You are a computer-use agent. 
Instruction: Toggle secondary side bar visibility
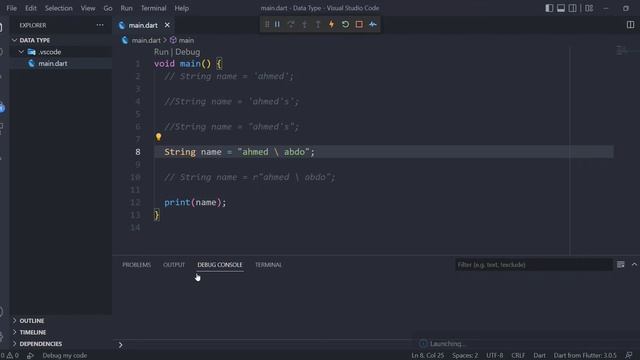(573, 8)
